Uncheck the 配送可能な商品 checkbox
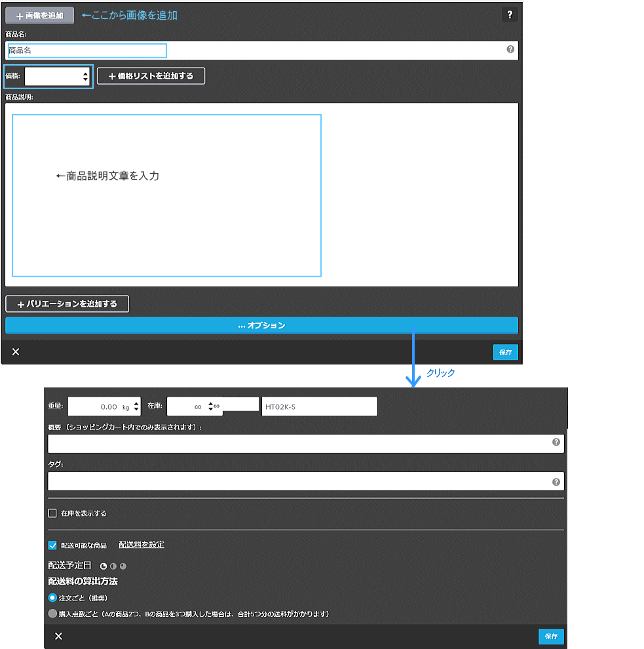Viewport: 644px width, 649px height. coord(52,545)
